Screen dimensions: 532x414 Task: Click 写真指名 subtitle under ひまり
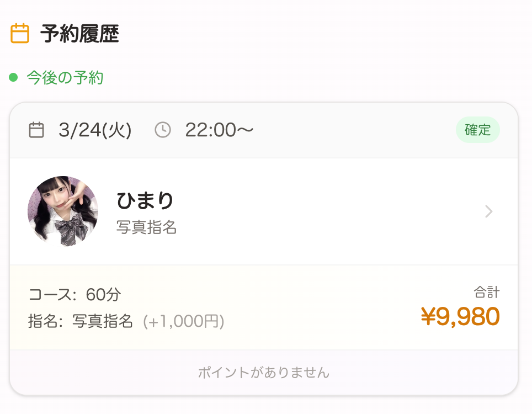[147, 227]
